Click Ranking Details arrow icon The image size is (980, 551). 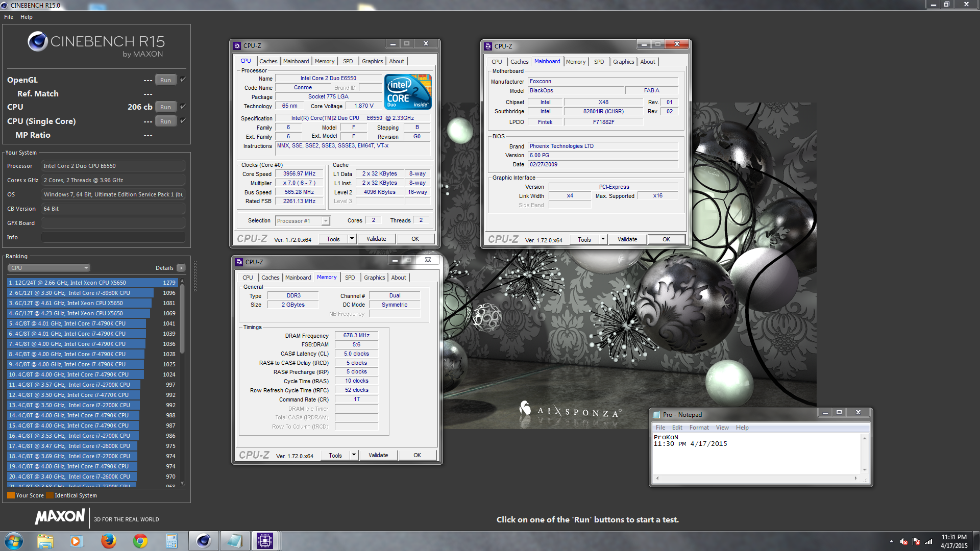click(x=181, y=268)
